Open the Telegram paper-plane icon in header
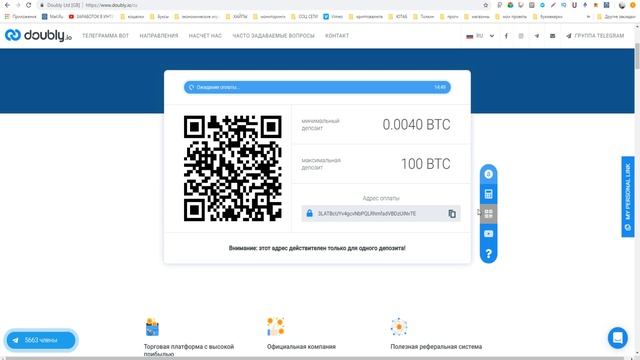Screen dimensions: 640x360 (537, 36)
